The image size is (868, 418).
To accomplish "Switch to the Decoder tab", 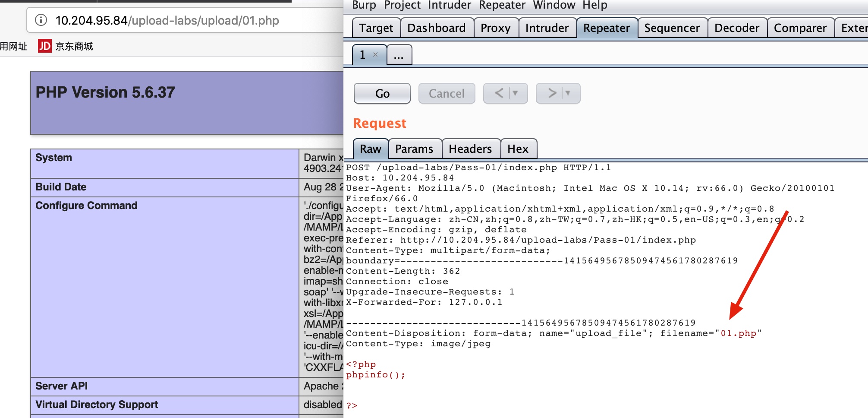I will (737, 28).
